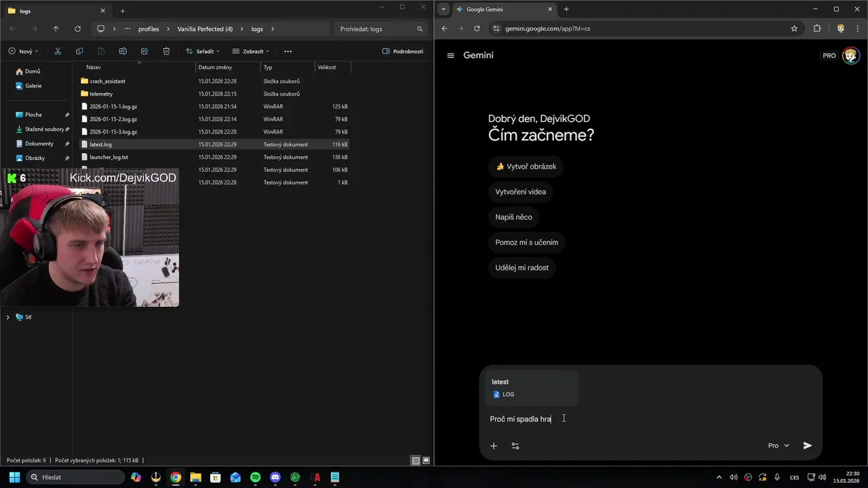Viewport: 868px width, 488px height.
Task: Open the Nový dropdown in Explorer
Action: tap(24, 52)
